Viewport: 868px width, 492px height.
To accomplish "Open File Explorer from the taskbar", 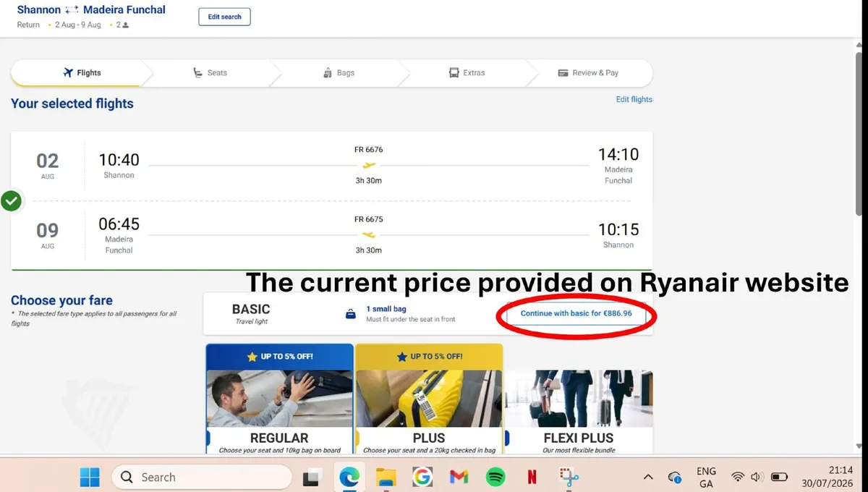I will 386,477.
